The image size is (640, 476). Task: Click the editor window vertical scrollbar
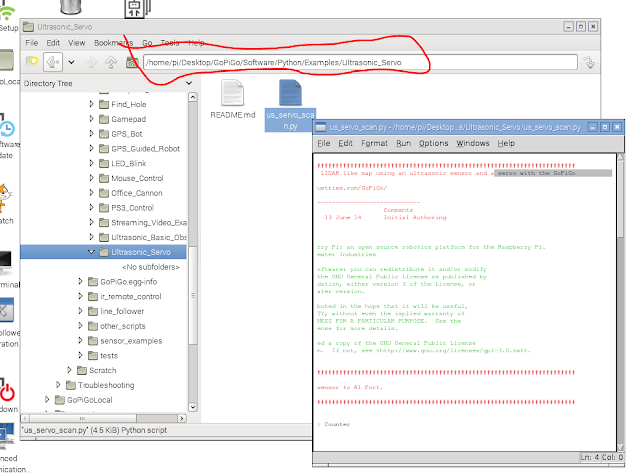coord(620,302)
